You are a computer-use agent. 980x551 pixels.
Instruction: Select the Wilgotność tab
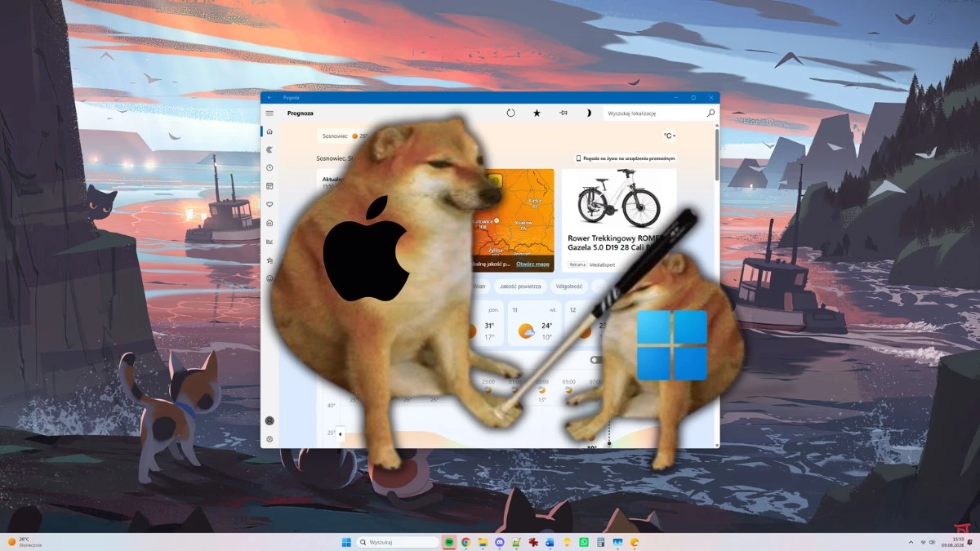(568, 287)
